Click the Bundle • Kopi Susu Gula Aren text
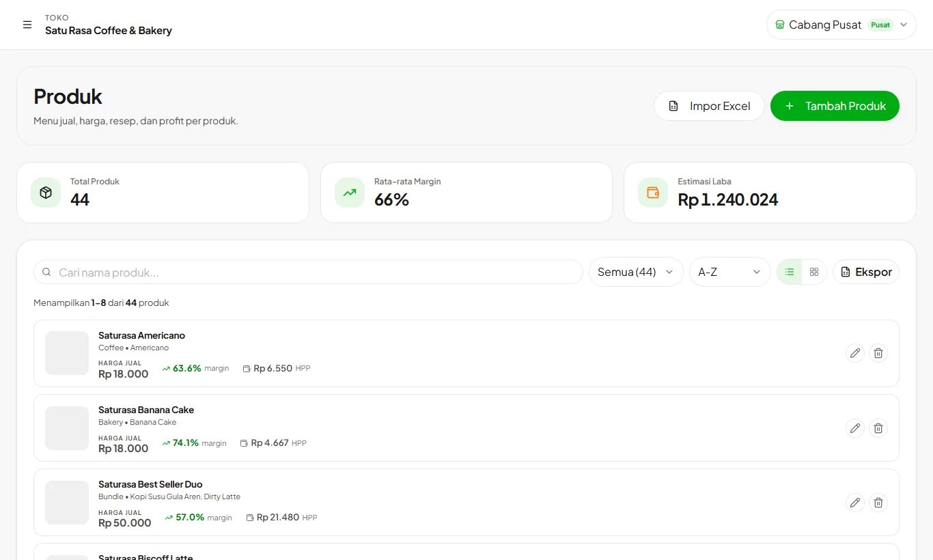The image size is (933, 560). pyautogui.click(x=169, y=496)
